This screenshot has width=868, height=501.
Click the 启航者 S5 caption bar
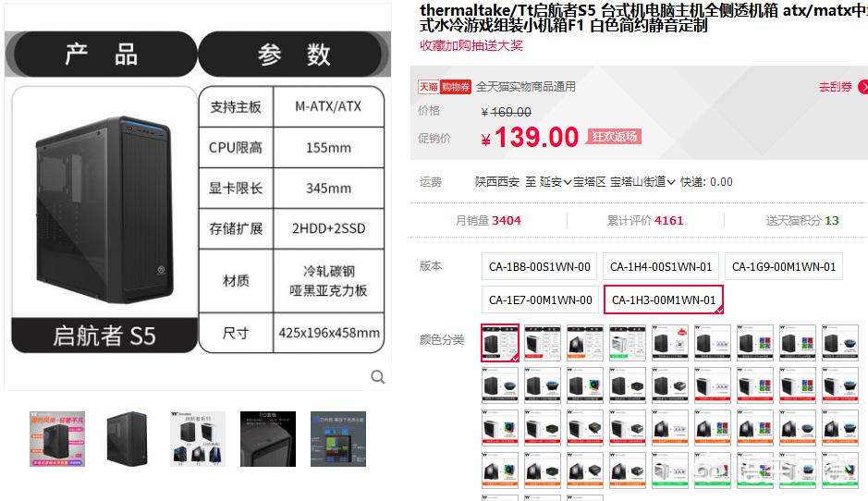point(104,336)
